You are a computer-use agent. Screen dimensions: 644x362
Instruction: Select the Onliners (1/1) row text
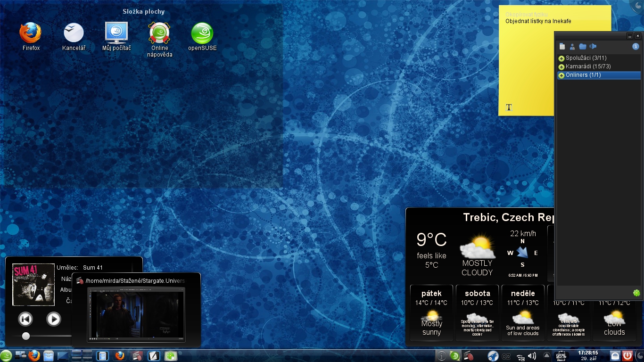[x=583, y=75]
